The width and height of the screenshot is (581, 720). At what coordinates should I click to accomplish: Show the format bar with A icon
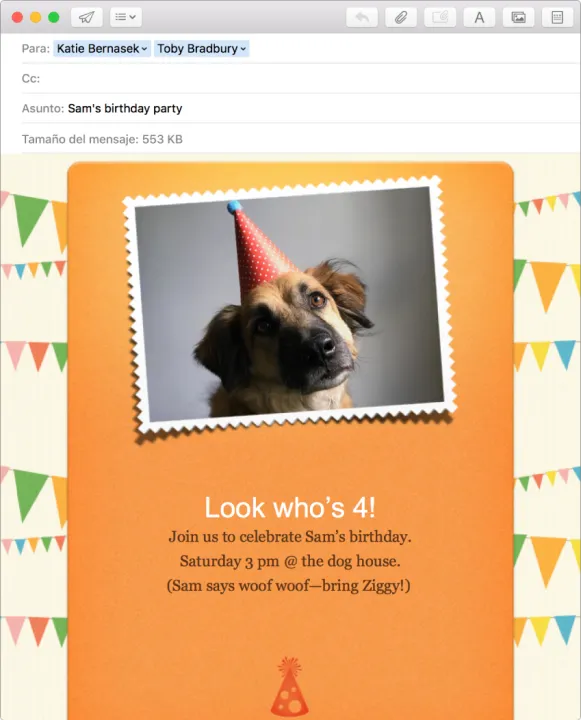click(x=479, y=17)
